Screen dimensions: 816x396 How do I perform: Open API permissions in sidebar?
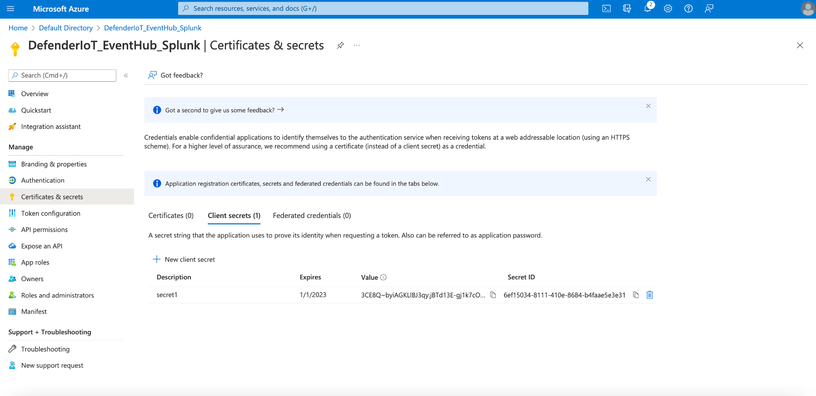click(x=44, y=229)
